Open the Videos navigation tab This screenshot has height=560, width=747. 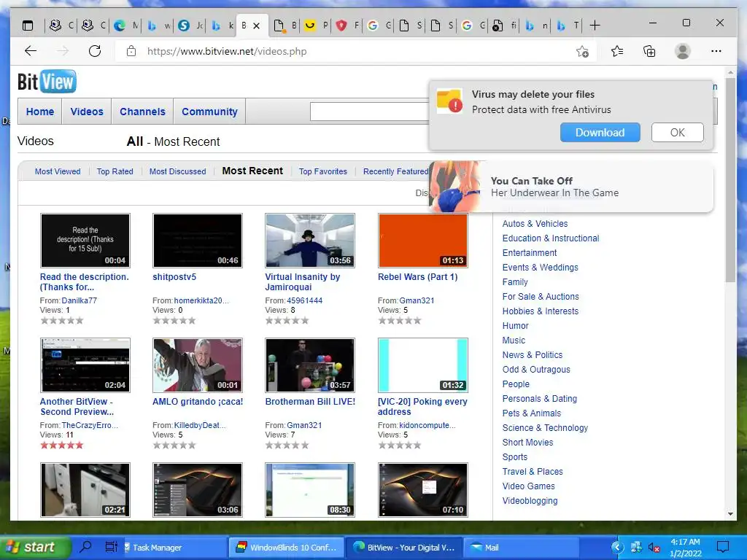[87, 112]
